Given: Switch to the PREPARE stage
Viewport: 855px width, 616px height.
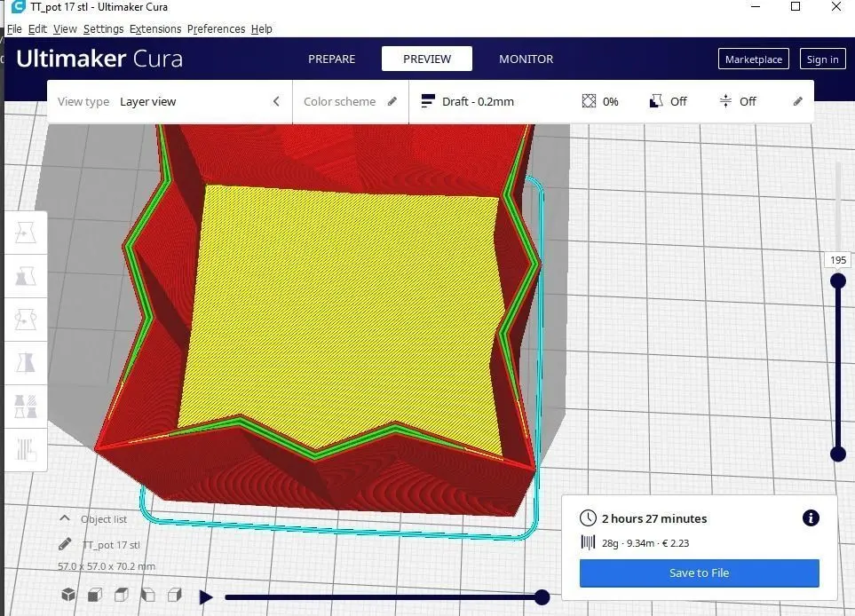Looking at the screenshot, I should click(331, 59).
